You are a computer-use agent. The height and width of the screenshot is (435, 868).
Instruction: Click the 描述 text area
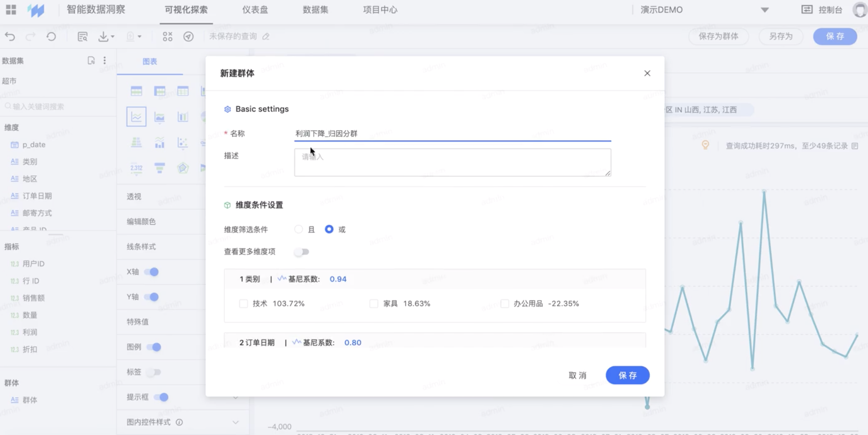tap(453, 162)
